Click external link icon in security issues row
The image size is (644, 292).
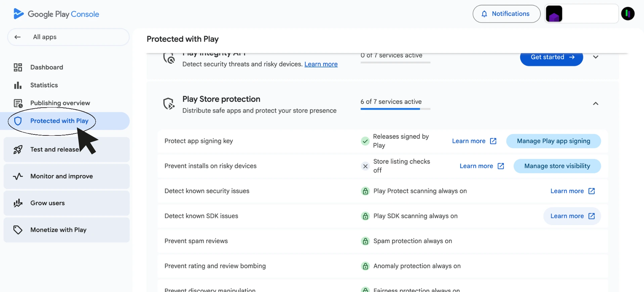click(592, 191)
